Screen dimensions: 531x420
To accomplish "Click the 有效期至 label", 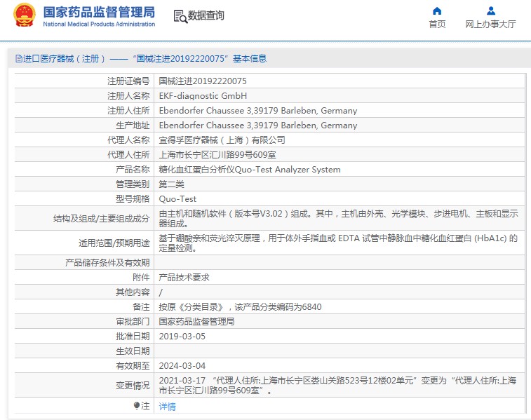I will tap(133, 366).
